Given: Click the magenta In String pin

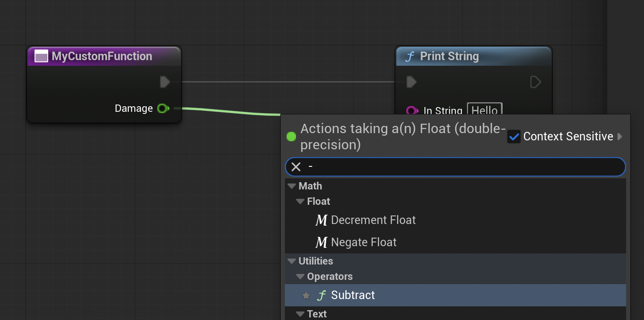Looking at the screenshot, I should [x=412, y=111].
